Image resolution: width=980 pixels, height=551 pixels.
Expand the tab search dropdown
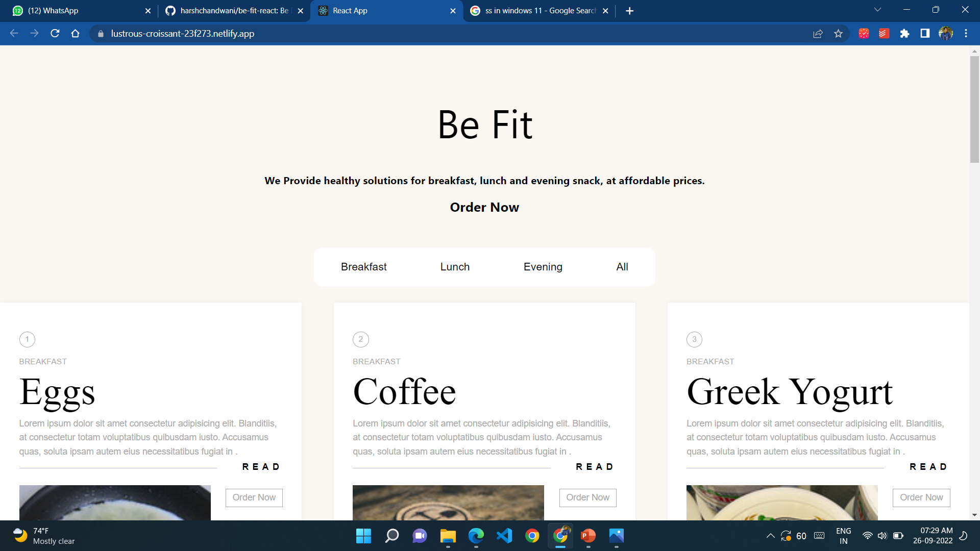pos(877,10)
